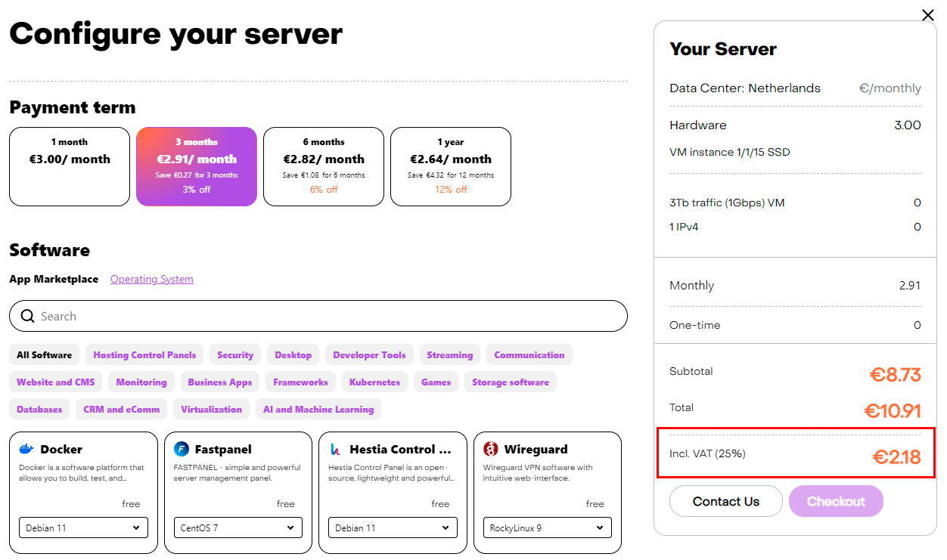Viewport: 947px width, 560px height.
Task: Select the 1 month payment term
Action: coord(70,166)
